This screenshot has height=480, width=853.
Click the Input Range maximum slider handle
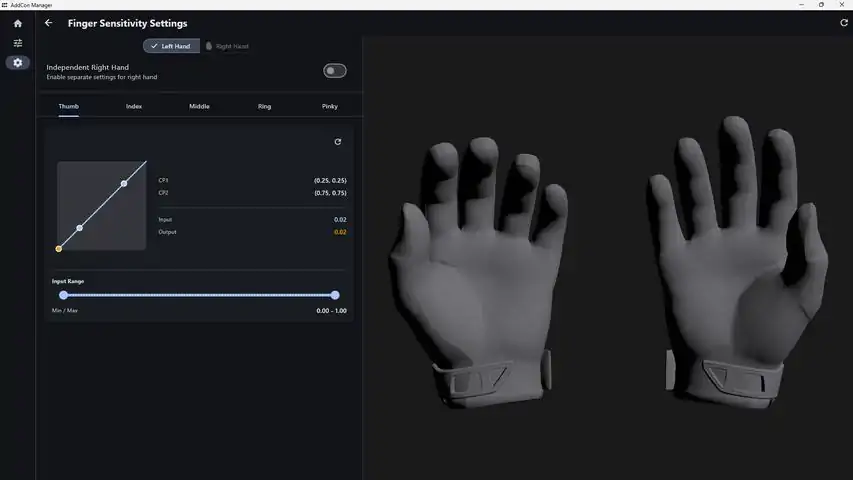click(335, 295)
